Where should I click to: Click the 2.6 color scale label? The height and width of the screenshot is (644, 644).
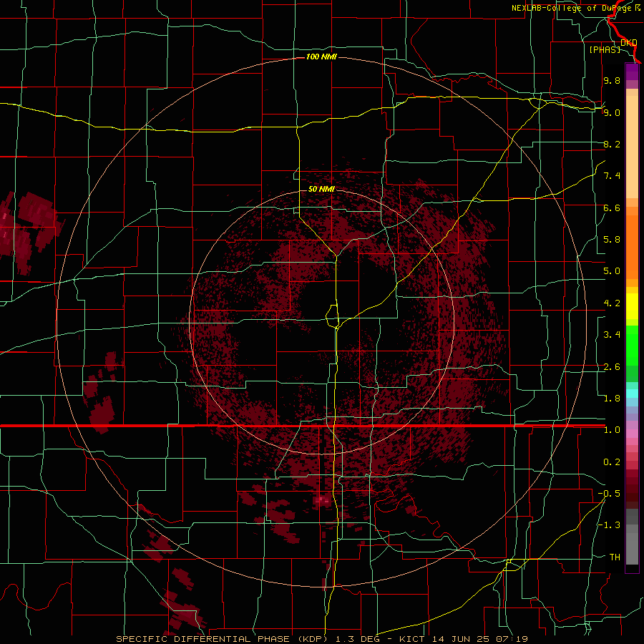612,367
